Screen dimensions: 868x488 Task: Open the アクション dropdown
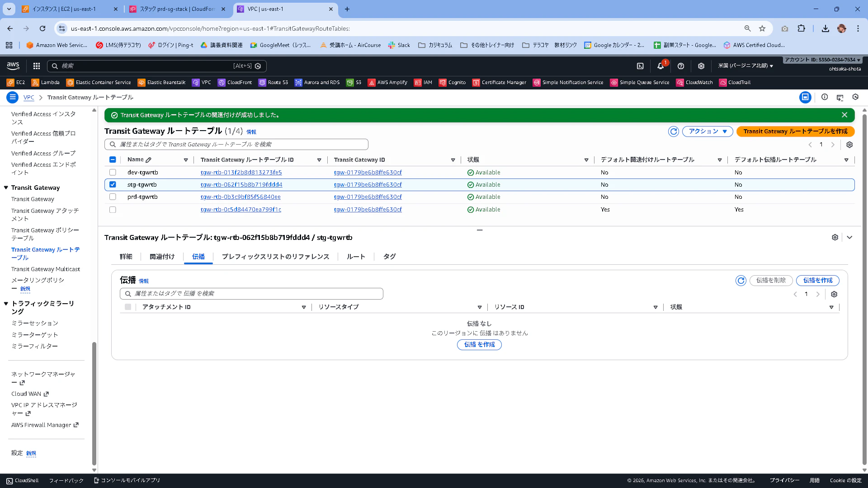point(708,131)
